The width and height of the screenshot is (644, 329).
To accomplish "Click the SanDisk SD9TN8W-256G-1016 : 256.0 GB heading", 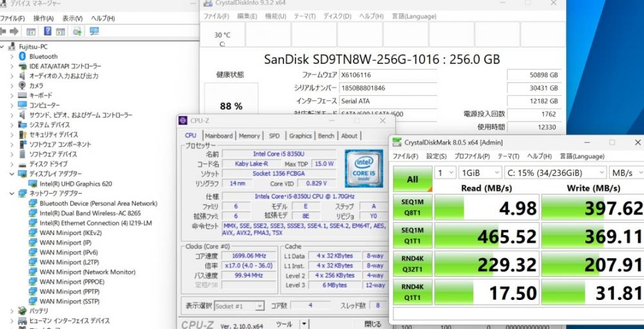I will 382,59.
